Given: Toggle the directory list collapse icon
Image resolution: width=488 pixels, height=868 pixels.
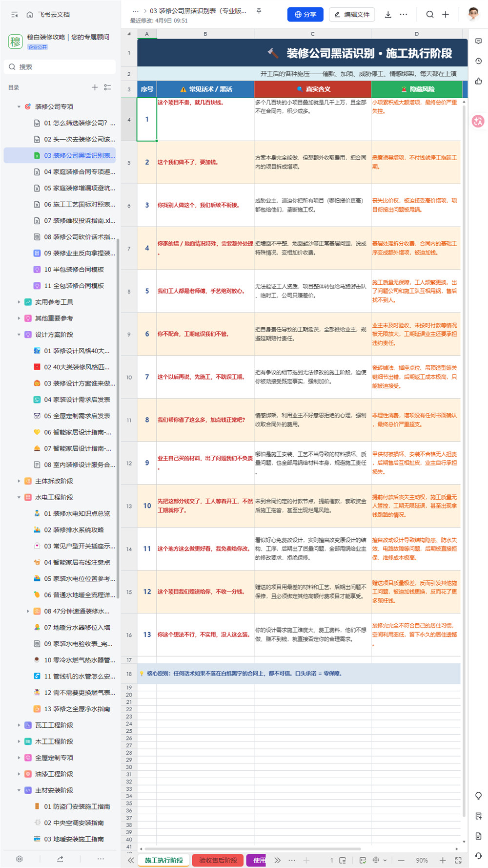Looking at the screenshot, I should click(x=108, y=87).
